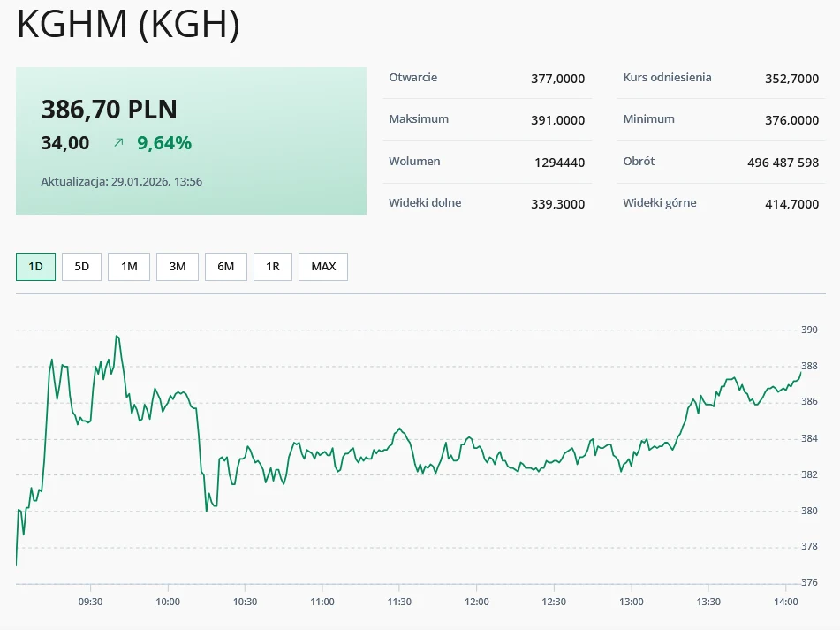The height and width of the screenshot is (630, 840).
Task: Click the value 414,7000
Action: pos(791,204)
